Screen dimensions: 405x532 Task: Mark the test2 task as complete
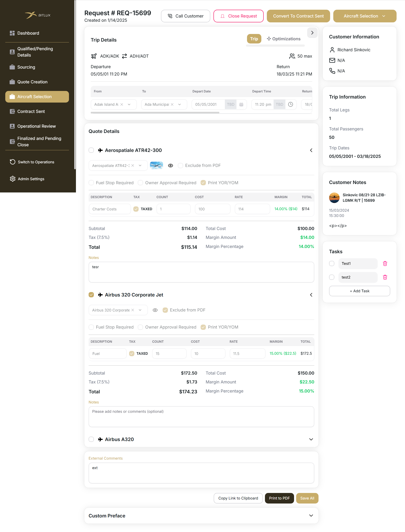click(331, 277)
